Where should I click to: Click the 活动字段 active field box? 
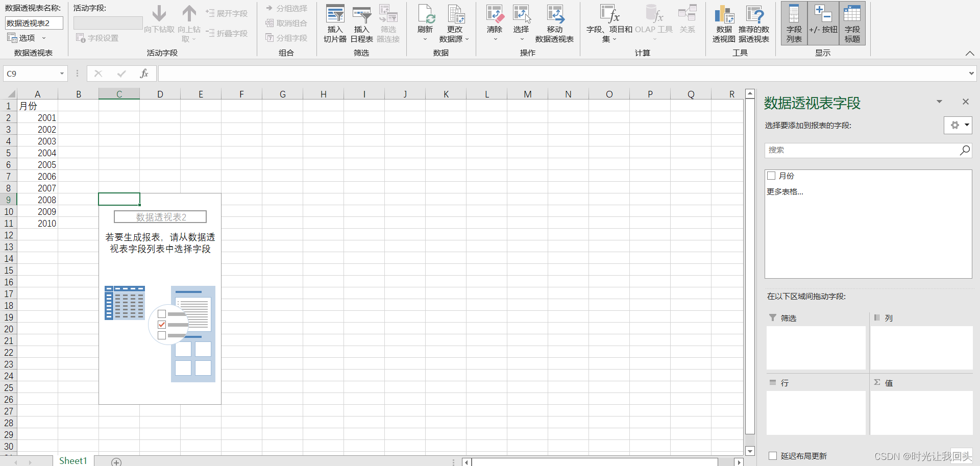[108, 23]
